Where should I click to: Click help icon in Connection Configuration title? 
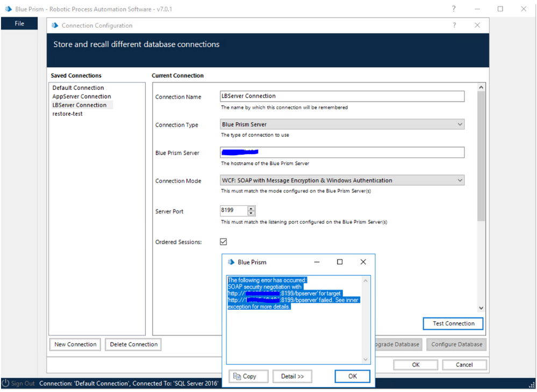(x=454, y=25)
